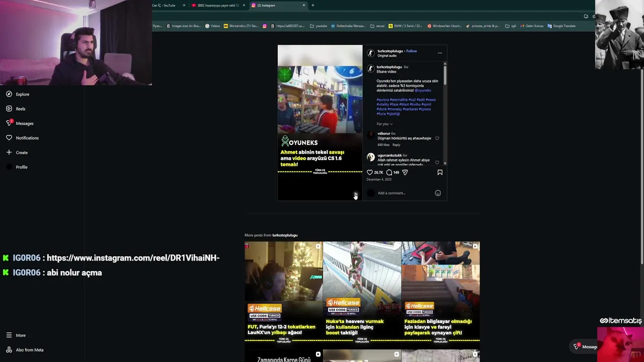Open the pictures, prints bookmark
The image size is (644, 362).
pyautogui.click(x=483, y=26)
